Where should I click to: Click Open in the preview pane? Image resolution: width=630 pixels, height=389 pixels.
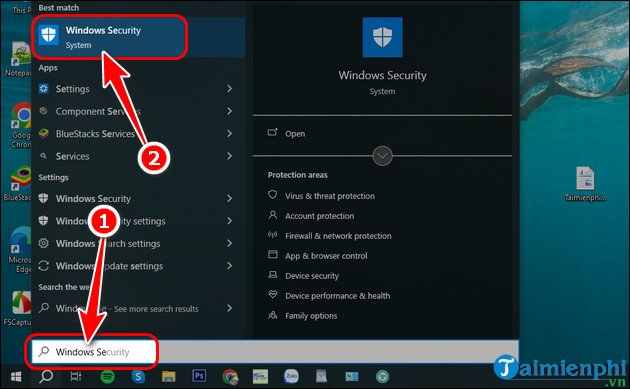point(295,134)
